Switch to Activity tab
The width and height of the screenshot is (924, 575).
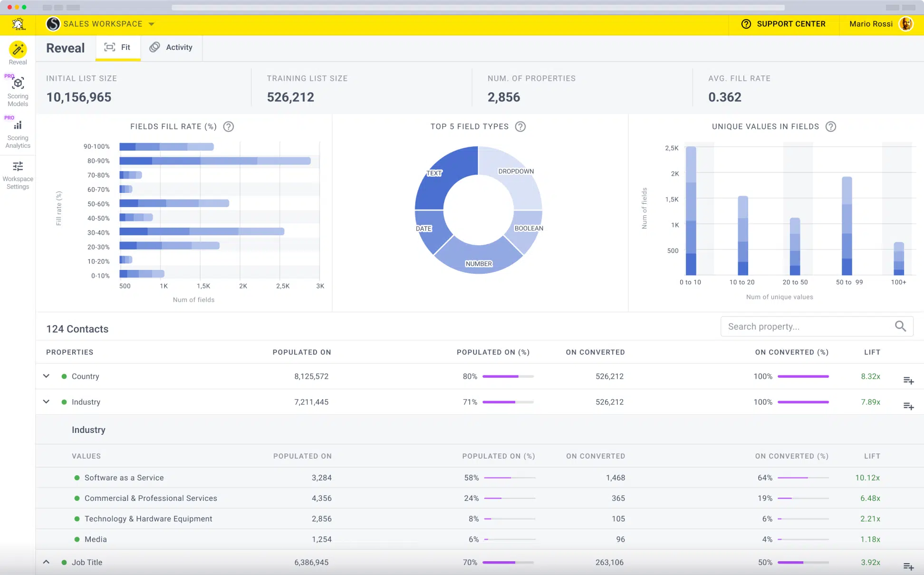click(172, 47)
